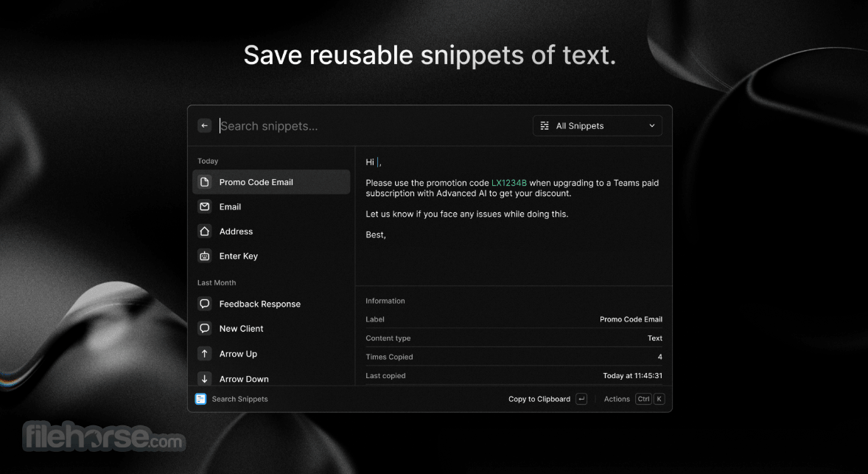Click the house icon for Address

click(205, 231)
